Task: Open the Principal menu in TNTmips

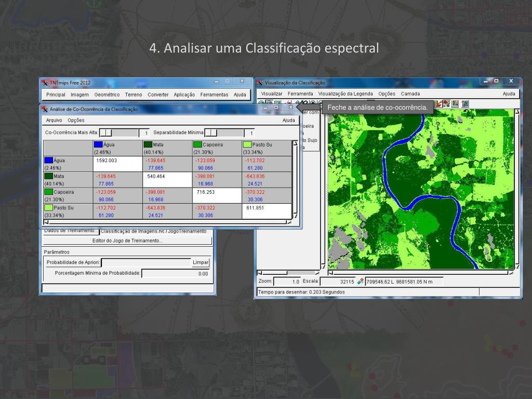Action: pyautogui.click(x=56, y=95)
